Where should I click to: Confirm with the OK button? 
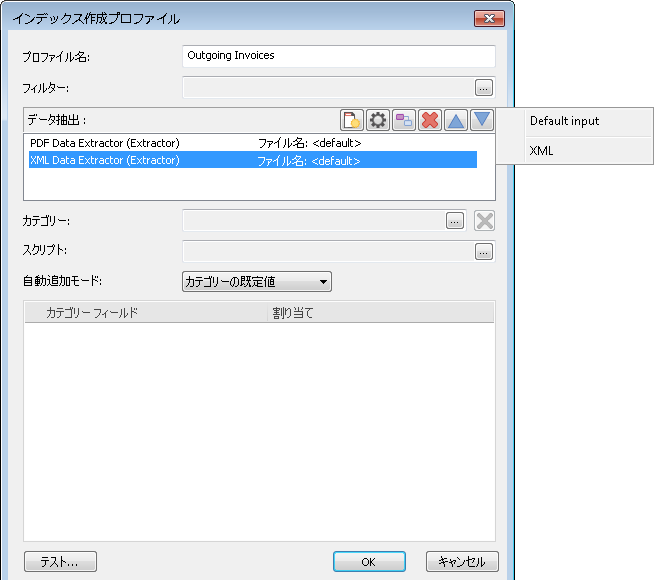click(x=369, y=562)
